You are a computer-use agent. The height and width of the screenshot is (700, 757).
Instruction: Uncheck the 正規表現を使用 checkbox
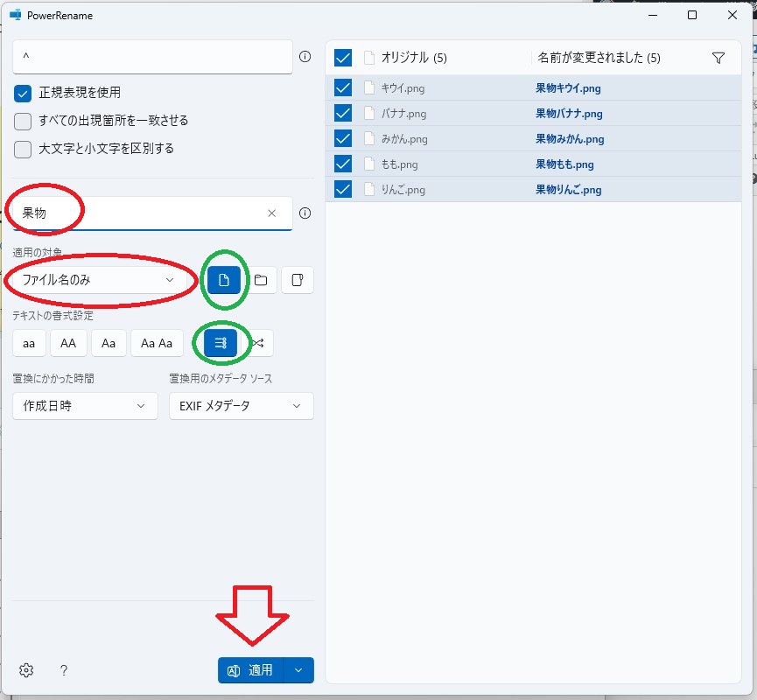23,93
